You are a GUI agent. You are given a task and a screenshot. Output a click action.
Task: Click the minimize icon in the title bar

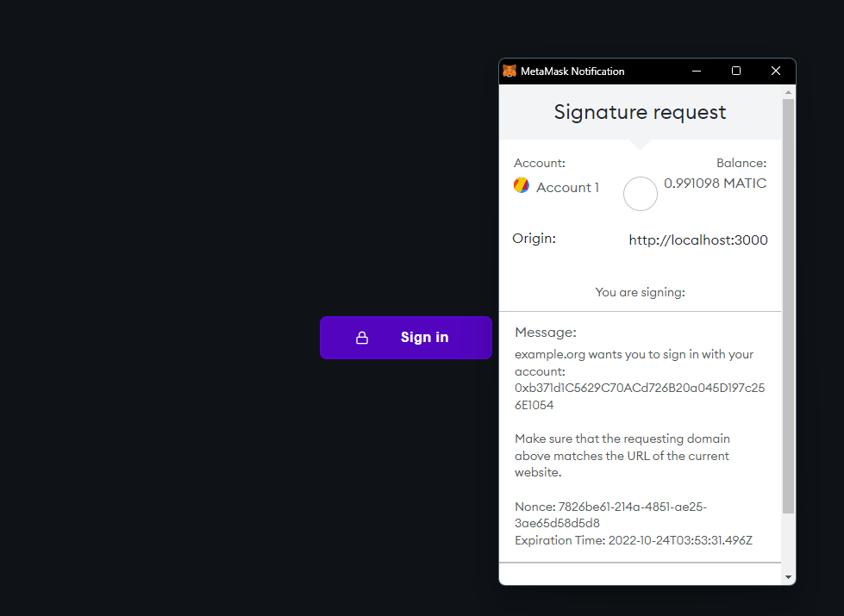(697, 71)
